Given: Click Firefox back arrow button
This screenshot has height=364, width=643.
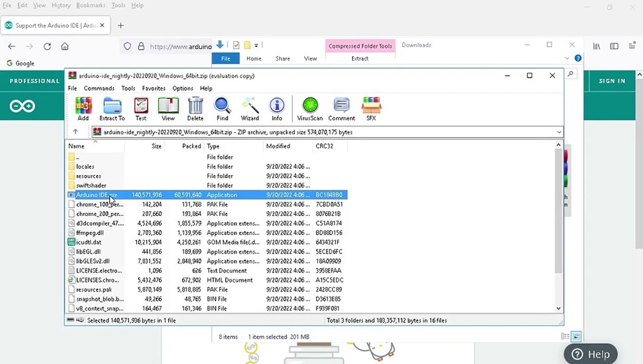Looking at the screenshot, I should 12,47.
